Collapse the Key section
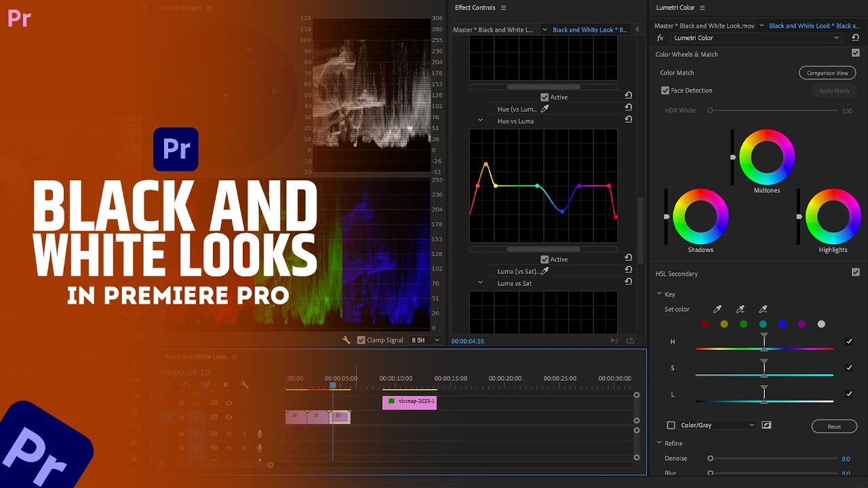The image size is (868, 488). click(659, 293)
